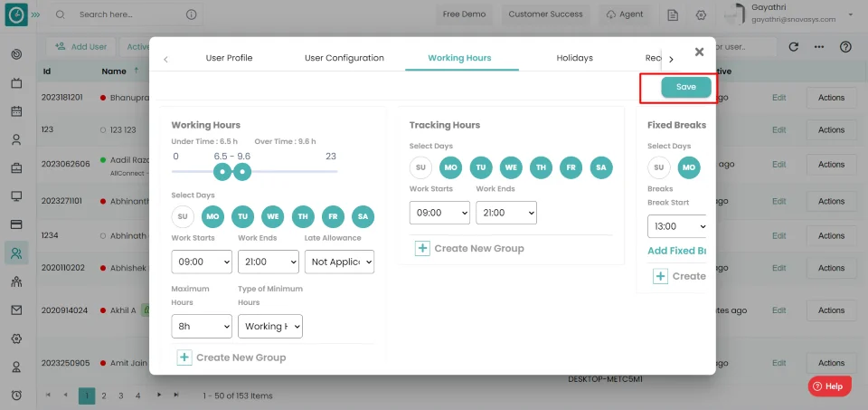Viewport: 868px width, 410px height.
Task: Click the Free Demo button
Action: click(x=464, y=14)
